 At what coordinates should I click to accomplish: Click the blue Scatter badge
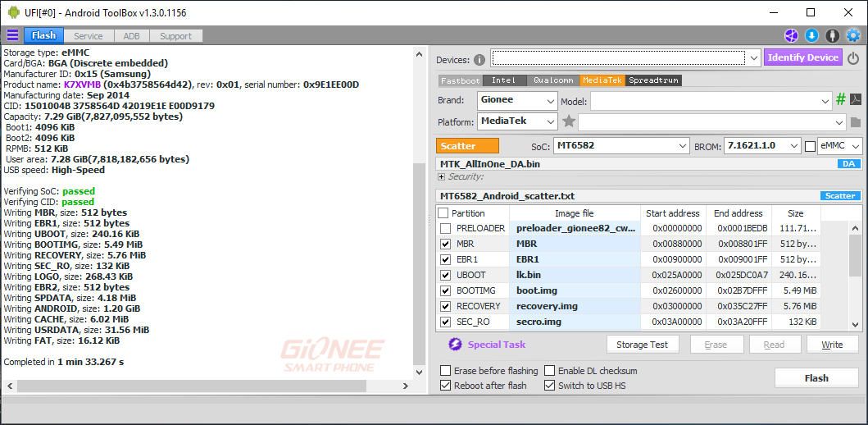click(840, 195)
